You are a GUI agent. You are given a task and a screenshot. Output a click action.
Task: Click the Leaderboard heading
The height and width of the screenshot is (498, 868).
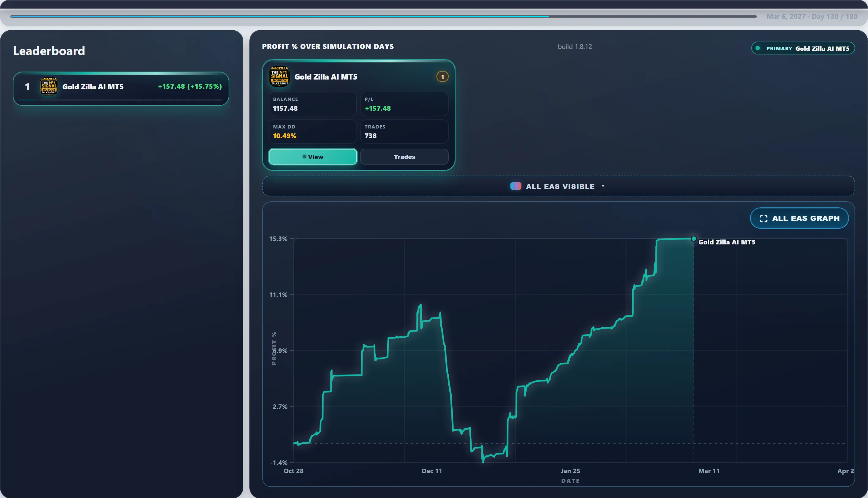coord(49,50)
